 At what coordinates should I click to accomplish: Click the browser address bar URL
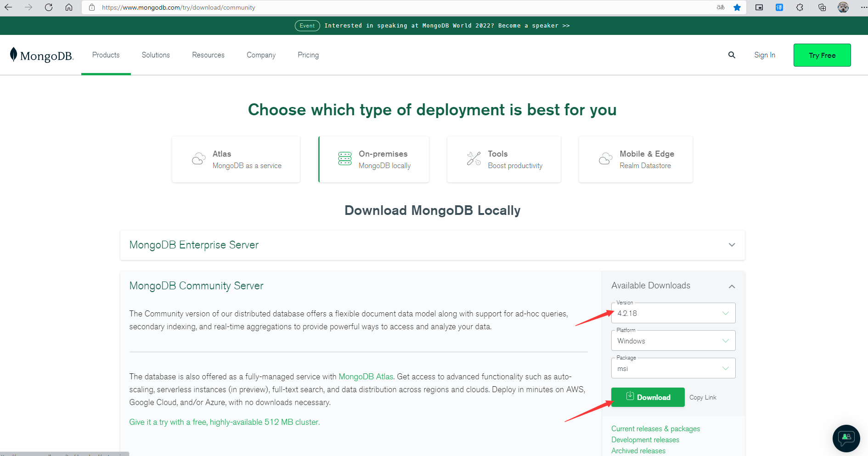coord(179,7)
